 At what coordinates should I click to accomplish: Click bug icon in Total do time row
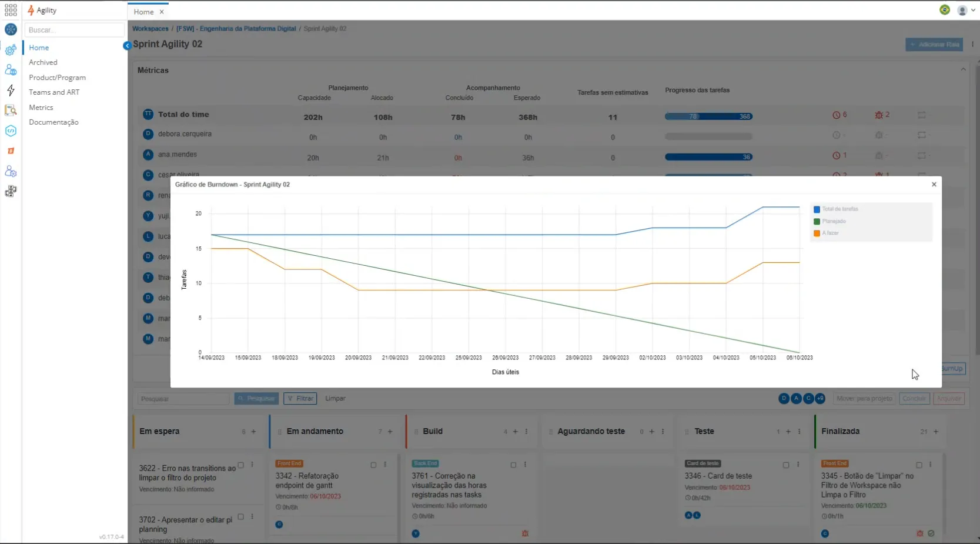(x=879, y=115)
